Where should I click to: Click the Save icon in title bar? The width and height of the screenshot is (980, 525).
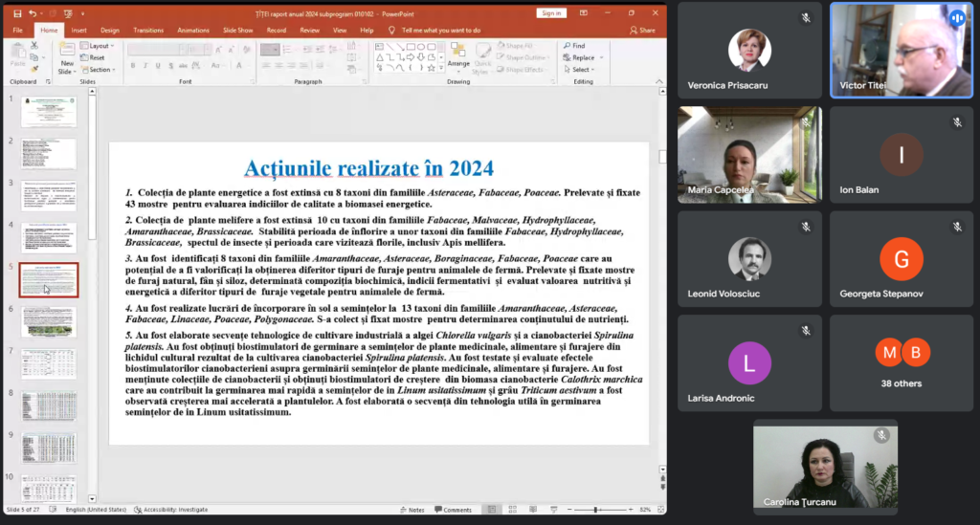tap(17, 13)
